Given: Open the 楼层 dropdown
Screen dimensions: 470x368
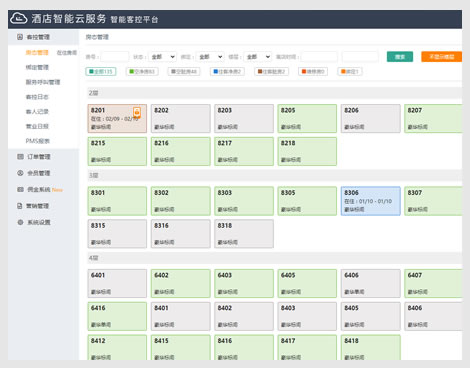Looking at the screenshot, I should 258,57.
